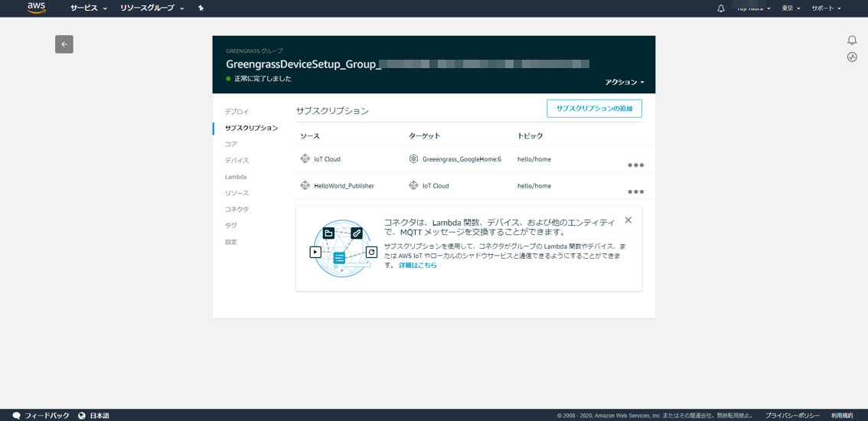The image size is (868, 421).
Task: Open options menu for Greeengrass_GoogleHome:6 row
Action: click(635, 165)
